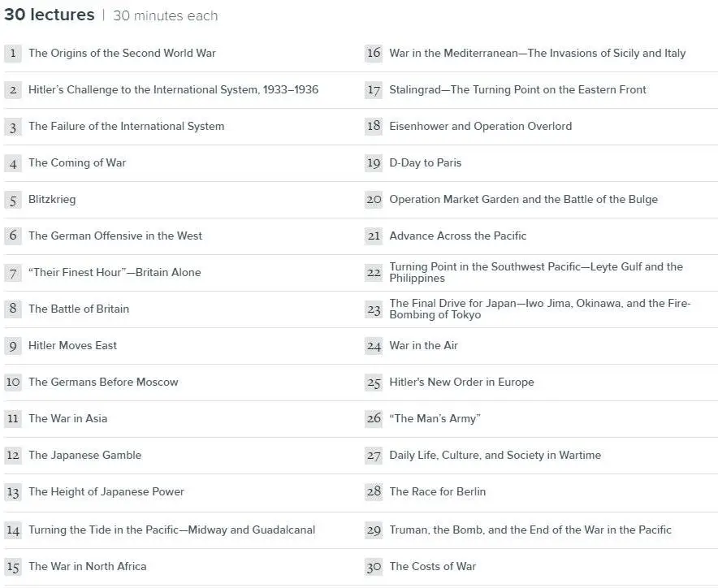The height and width of the screenshot is (588, 718).
Task: Click the number 30 lecture badge
Action: pos(374,567)
